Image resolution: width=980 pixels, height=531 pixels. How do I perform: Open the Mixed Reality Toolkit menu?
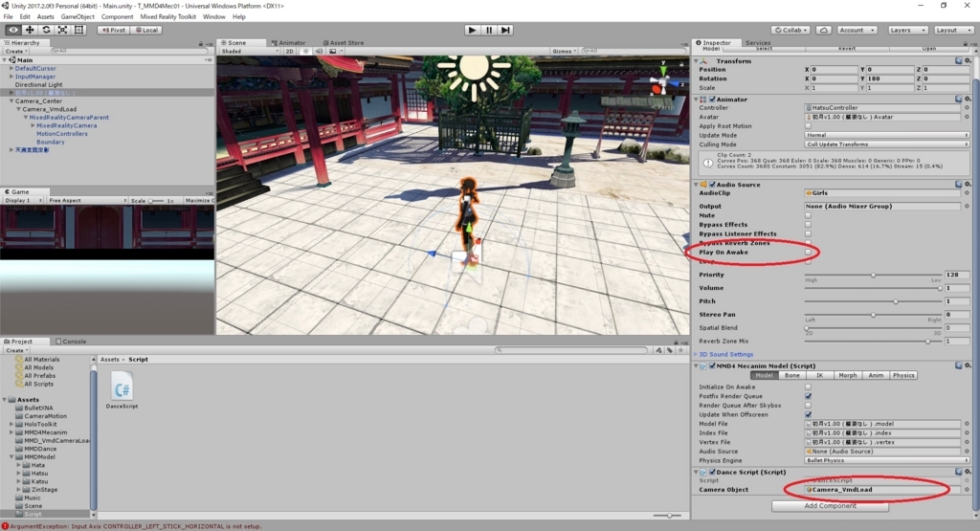(167, 17)
